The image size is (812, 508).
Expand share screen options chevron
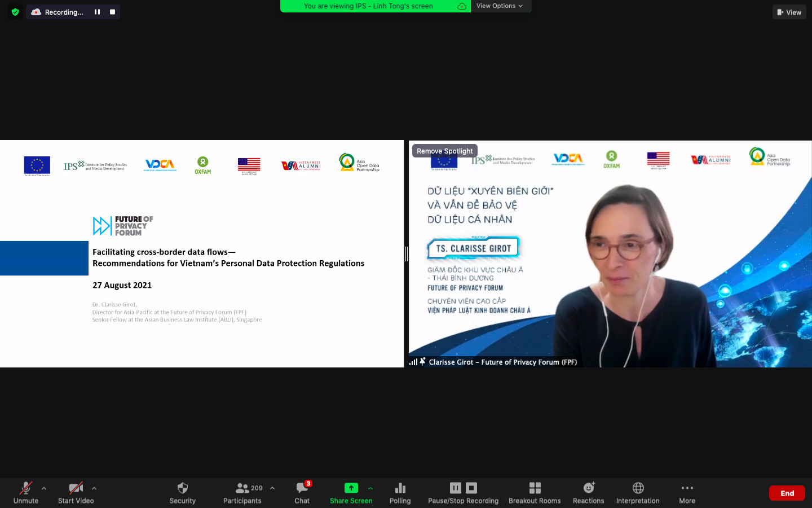370,488
